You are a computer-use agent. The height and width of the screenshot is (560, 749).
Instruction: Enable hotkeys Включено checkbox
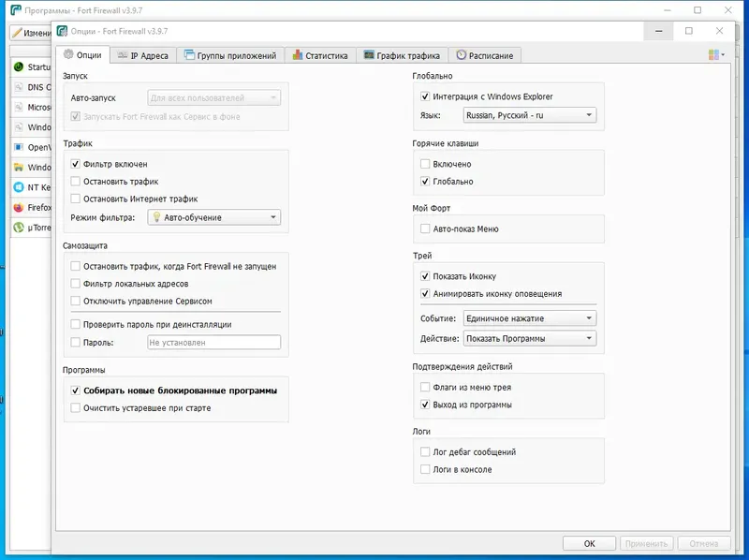click(x=425, y=164)
